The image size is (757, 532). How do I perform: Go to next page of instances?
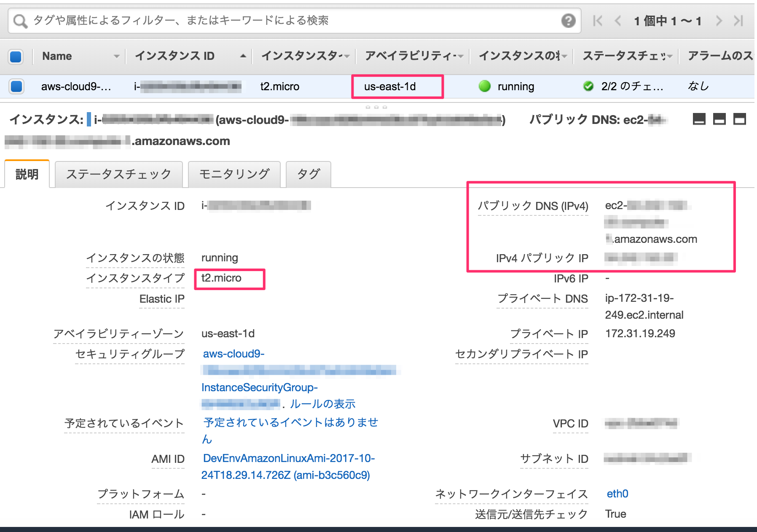coord(719,21)
